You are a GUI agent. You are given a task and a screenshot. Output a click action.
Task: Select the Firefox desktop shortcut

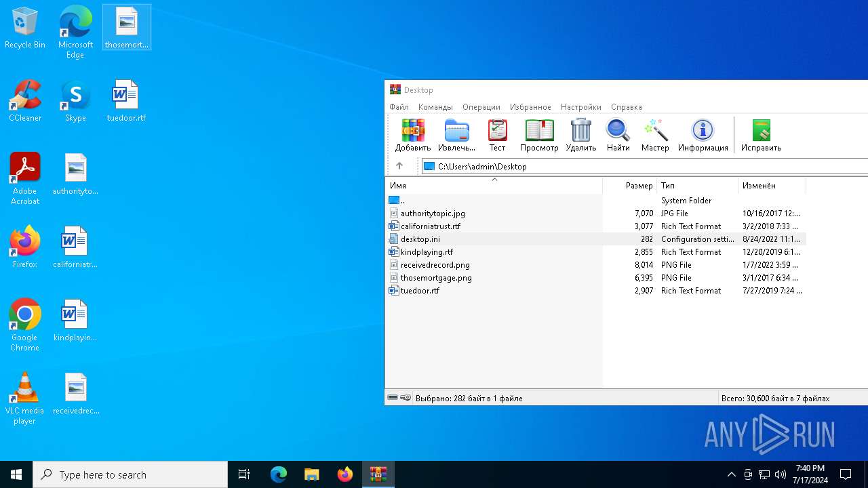pos(25,247)
